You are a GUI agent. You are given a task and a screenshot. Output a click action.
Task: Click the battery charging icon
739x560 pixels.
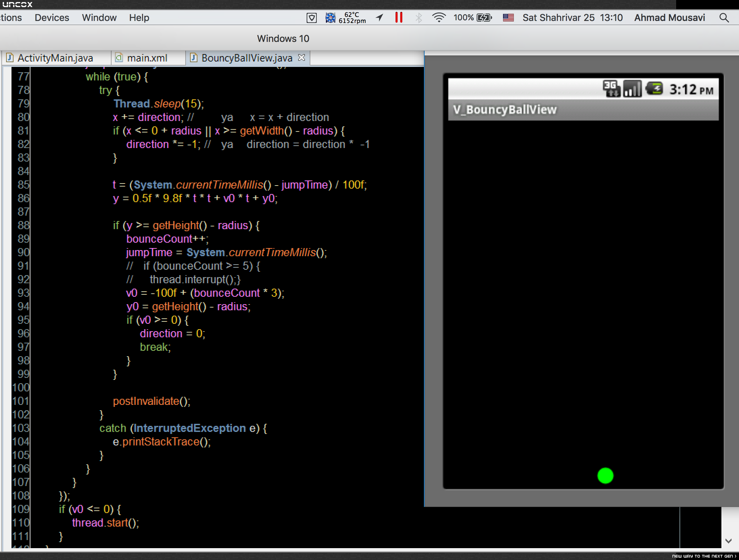(484, 18)
